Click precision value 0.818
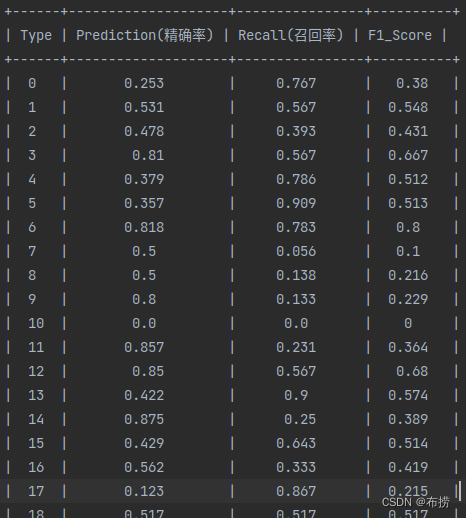Screen dimensions: 466x518 144,227
